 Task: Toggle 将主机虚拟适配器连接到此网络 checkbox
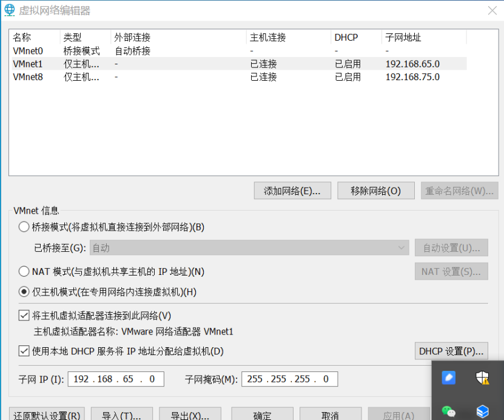[24, 316]
